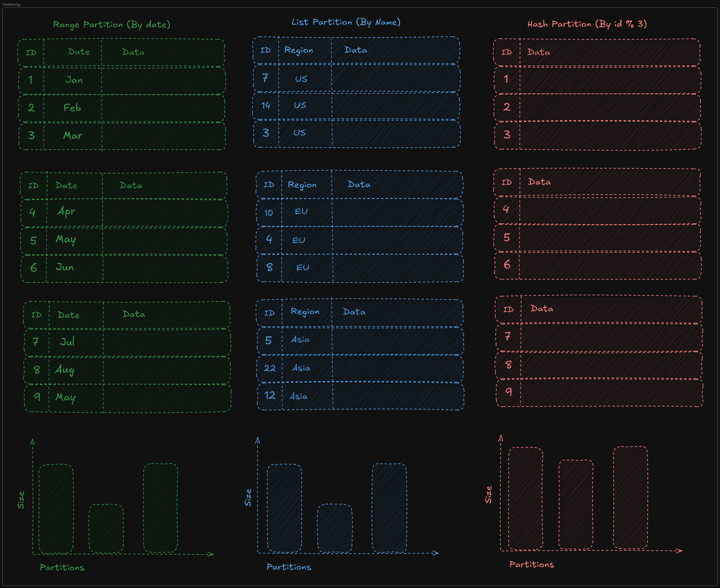Image resolution: width=720 pixels, height=588 pixels.
Task: Click the Jul date cell
Action: pos(67,341)
